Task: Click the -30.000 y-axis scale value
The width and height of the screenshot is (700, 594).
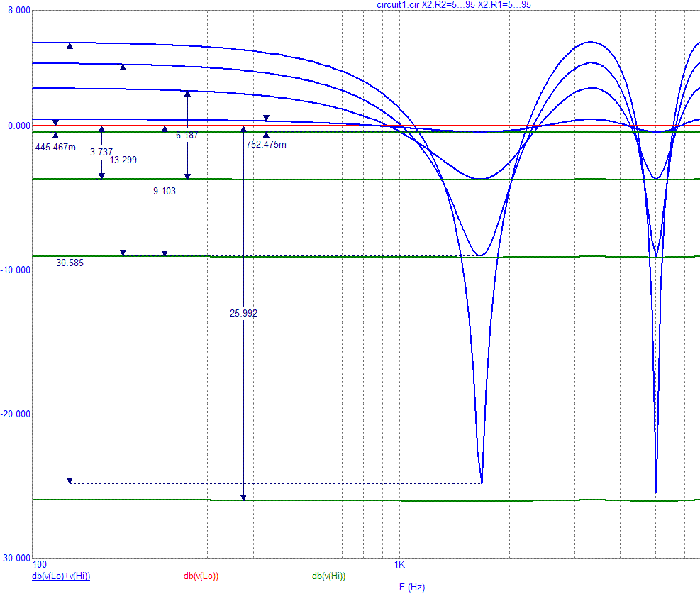Action: pyautogui.click(x=16, y=558)
